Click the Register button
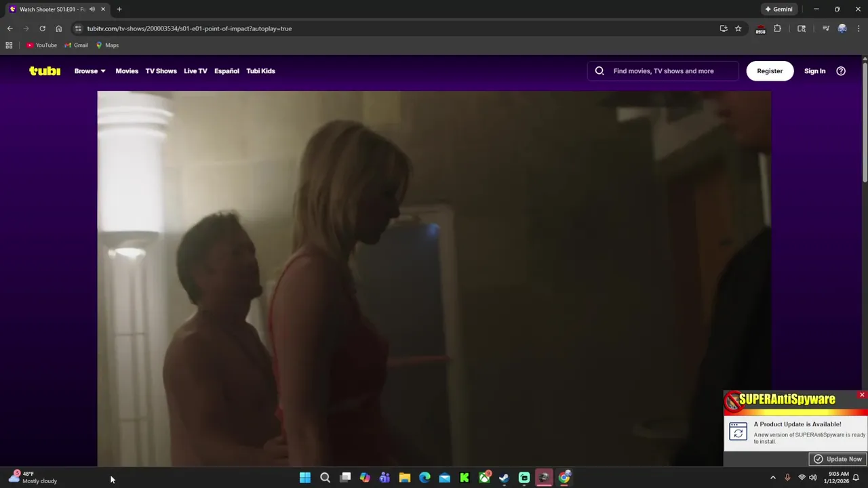 point(770,70)
